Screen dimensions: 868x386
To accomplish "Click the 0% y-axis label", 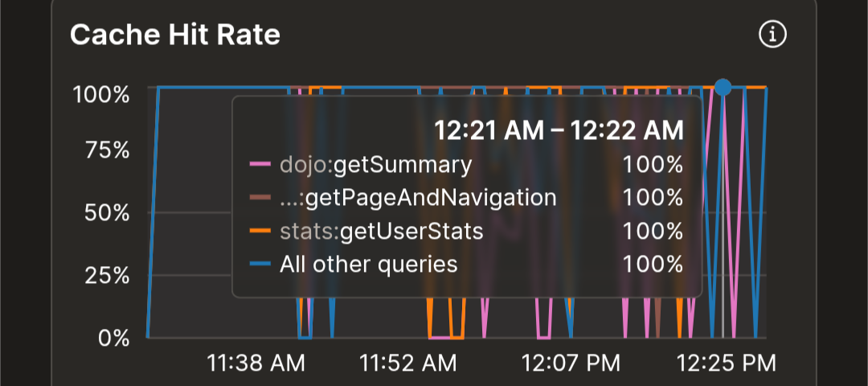I will (114, 337).
